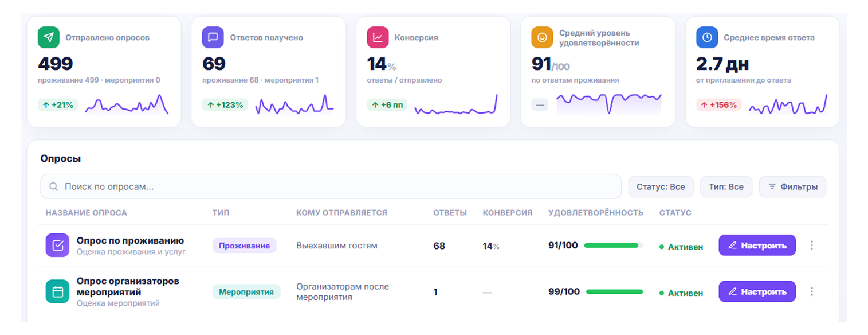Click the КОМУ ОТПРАВЛЯЕТСЯ column header

(341, 213)
